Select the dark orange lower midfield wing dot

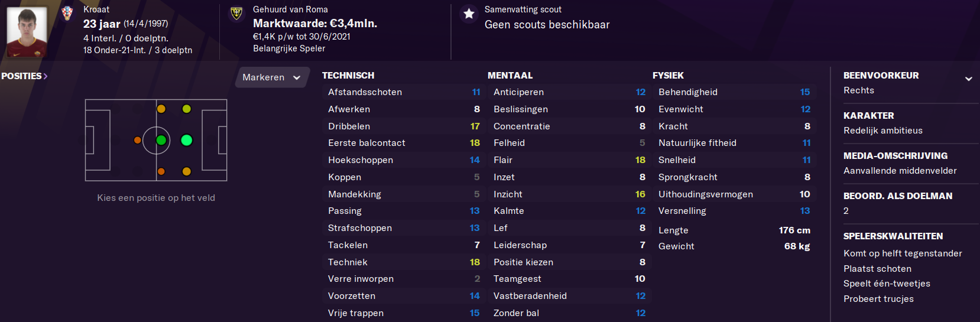(x=161, y=171)
